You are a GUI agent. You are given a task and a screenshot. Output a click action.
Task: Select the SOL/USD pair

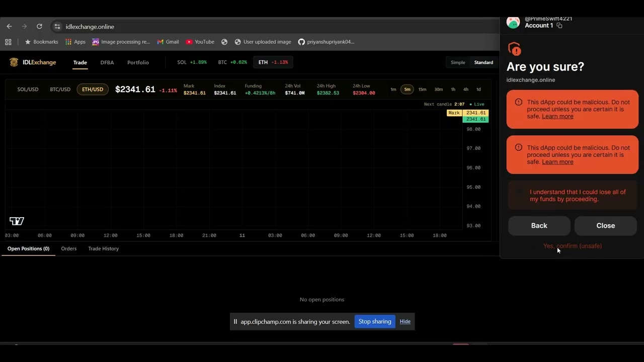click(28, 89)
